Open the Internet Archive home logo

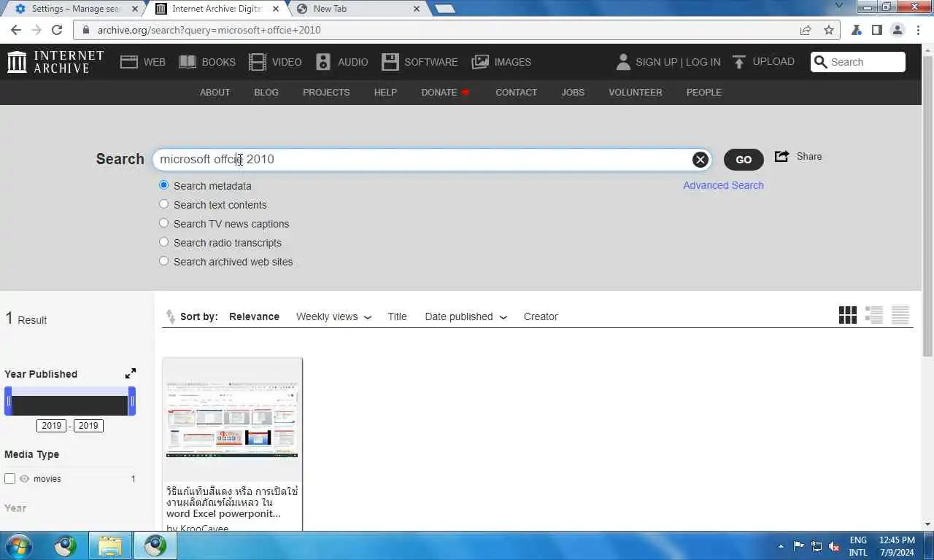coord(55,62)
